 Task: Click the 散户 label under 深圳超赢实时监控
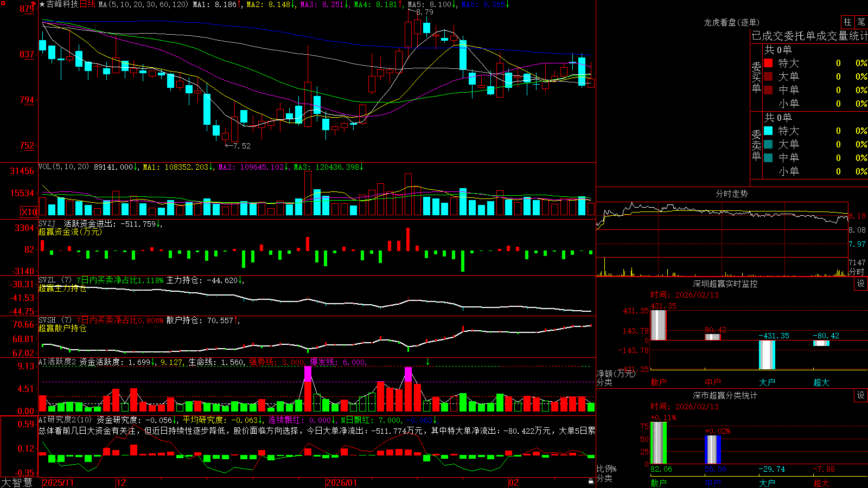click(659, 382)
